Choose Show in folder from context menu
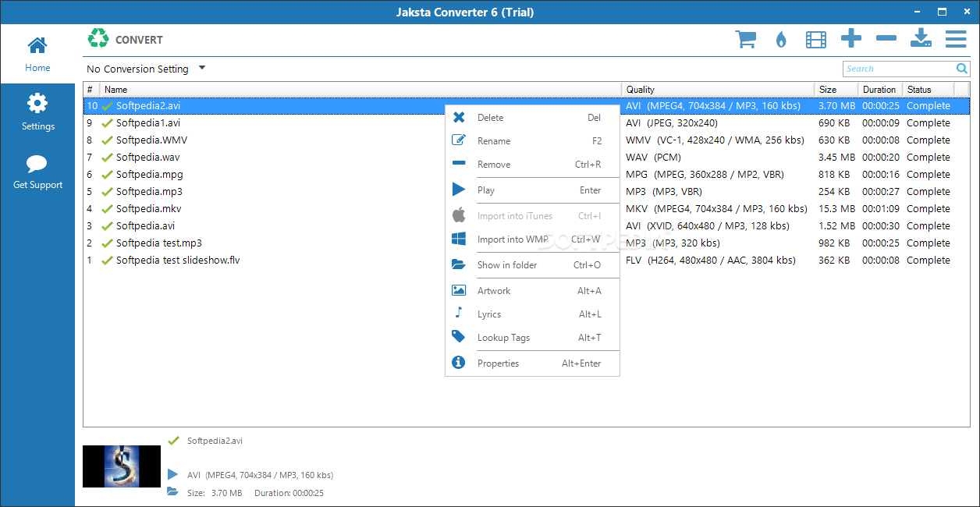The height and width of the screenshot is (507, 980). click(532, 265)
